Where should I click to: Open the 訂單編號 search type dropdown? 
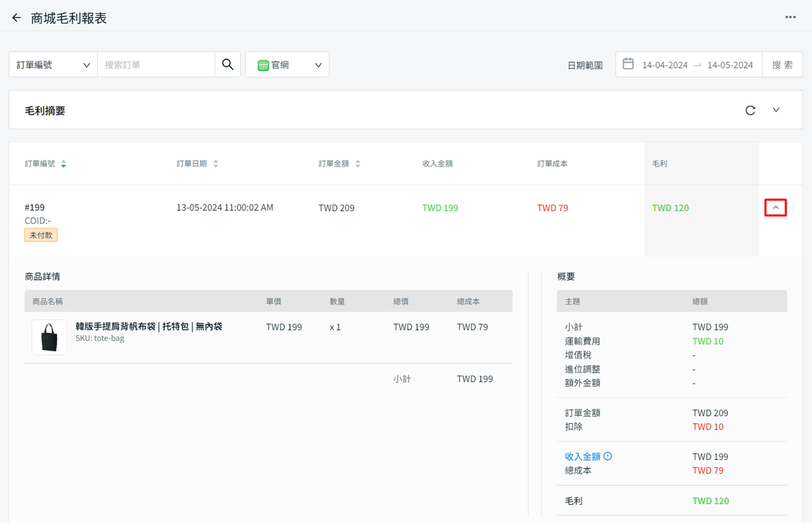[53, 64]
